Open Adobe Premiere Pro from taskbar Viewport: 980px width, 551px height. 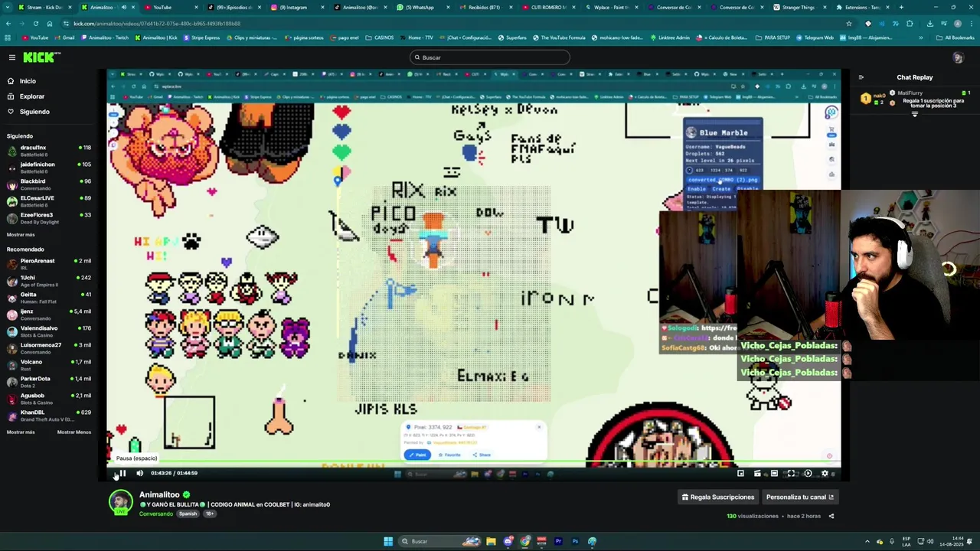pyautogui.click(x=558, y=541)
